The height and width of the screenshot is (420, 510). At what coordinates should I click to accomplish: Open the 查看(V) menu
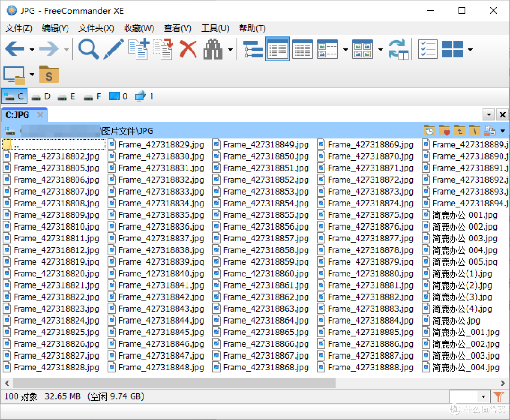[178, 28]
